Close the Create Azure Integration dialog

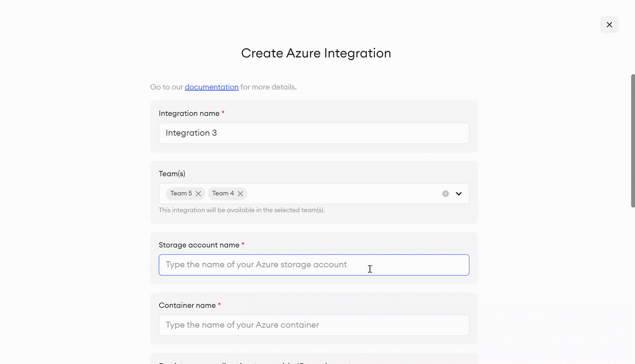click(x=609, y=24)
